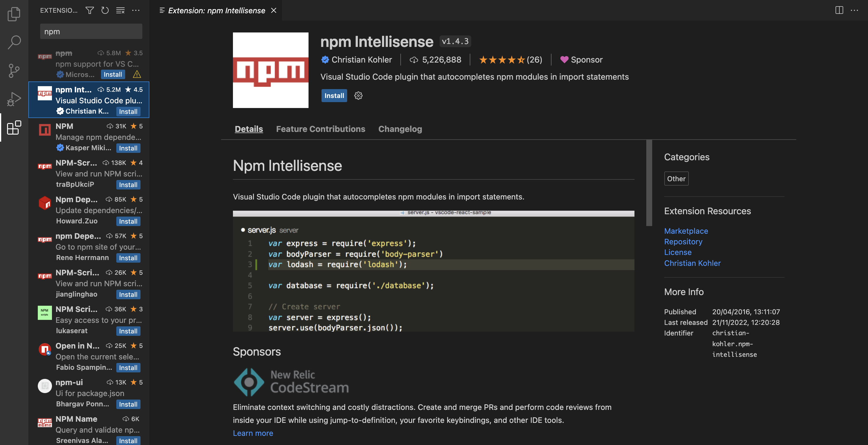
Task: Split the editor to the right
Action: [839, 10]
